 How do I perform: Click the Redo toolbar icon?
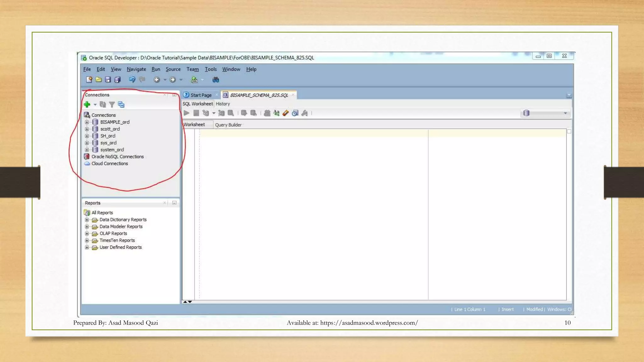(142, 80)
